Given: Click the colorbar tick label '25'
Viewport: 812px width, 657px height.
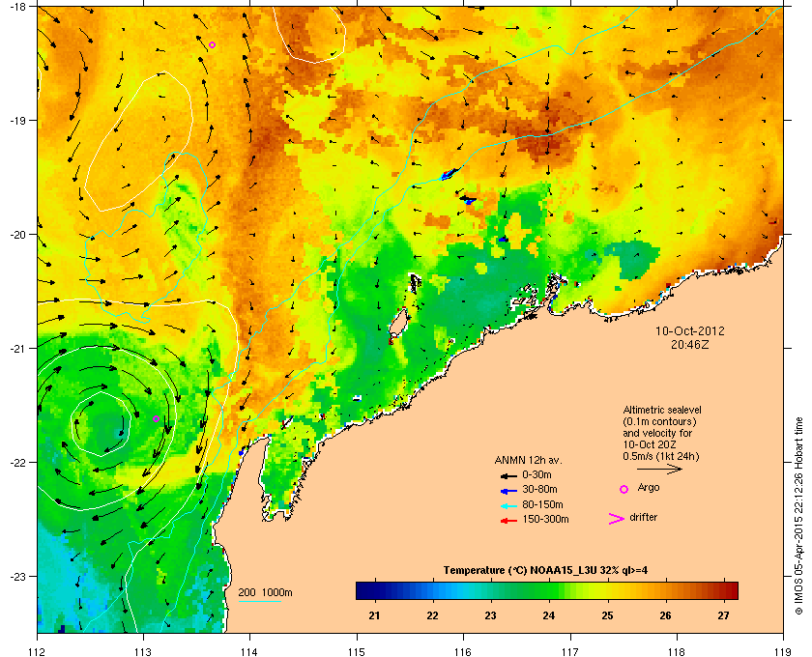Looking at the screenshot, I should point(607,615).
